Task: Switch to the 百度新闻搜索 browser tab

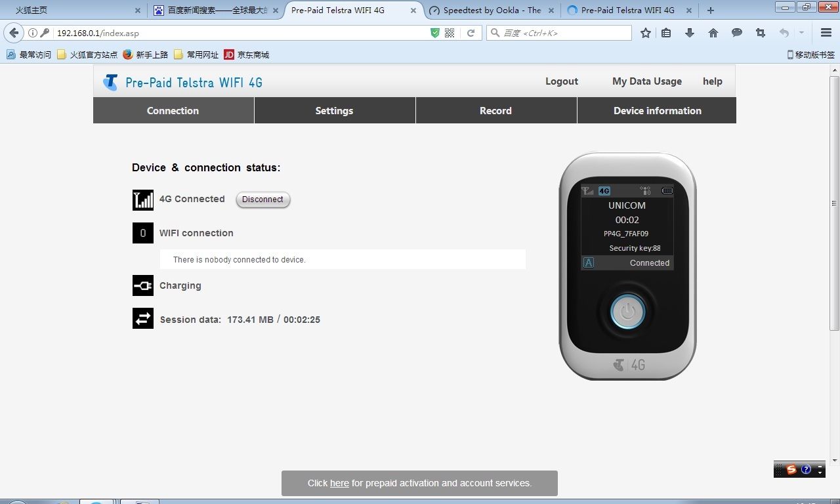Action: tap(215, 10)
